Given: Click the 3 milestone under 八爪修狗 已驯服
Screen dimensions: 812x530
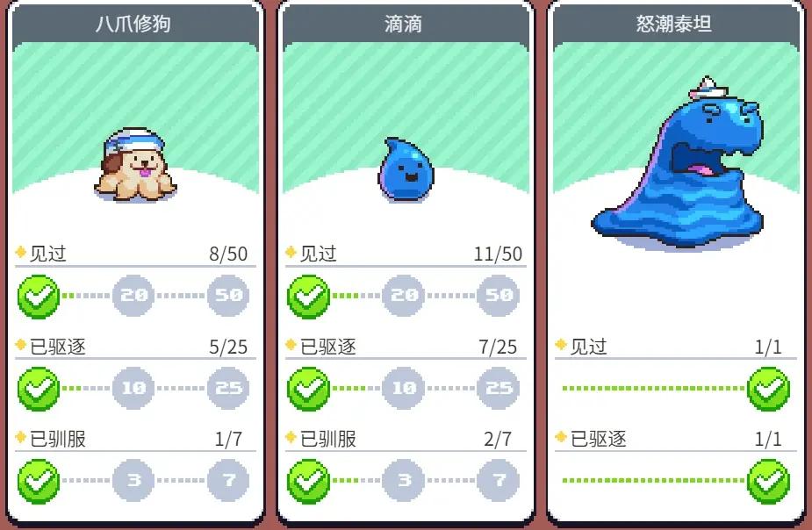Looking at the screenshot, I should click(x=133, y=481).
